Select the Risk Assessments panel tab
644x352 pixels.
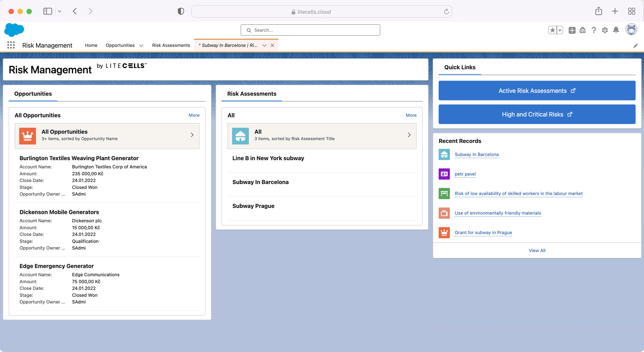point(252,94)
